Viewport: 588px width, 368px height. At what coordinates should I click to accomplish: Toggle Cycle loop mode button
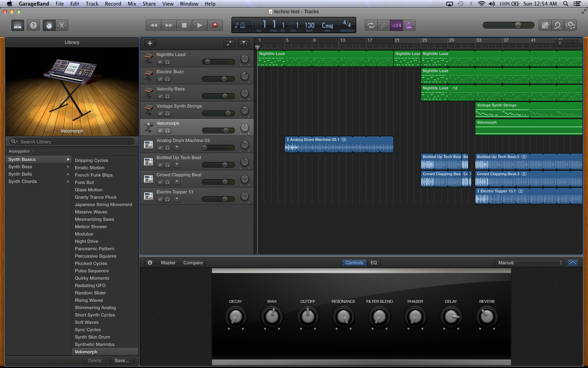(x=371, y=25)
